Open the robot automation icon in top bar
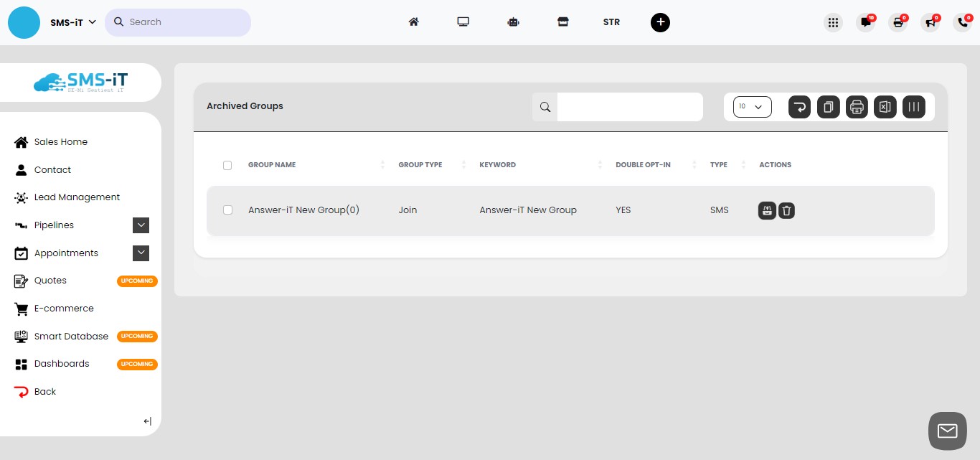980x460 pixels. pos(513,22)
